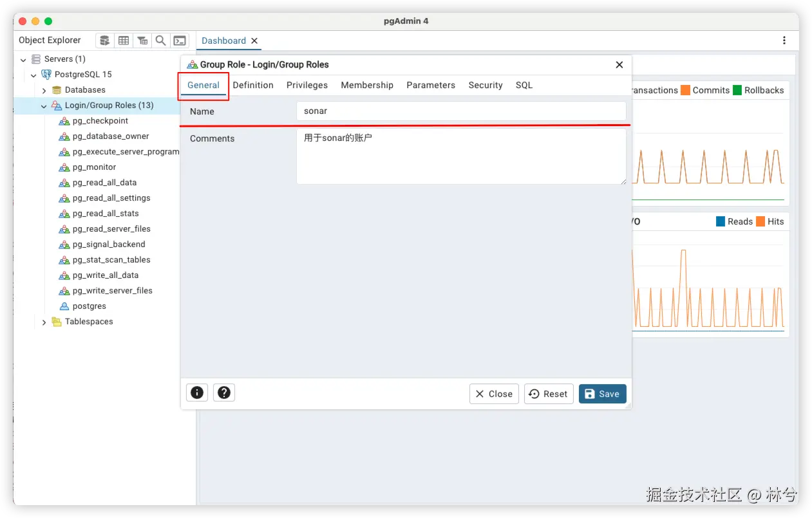Open the Privileges tab
Image resolution: width=812 pixels, height=518 pixels.
click(307, 85)
